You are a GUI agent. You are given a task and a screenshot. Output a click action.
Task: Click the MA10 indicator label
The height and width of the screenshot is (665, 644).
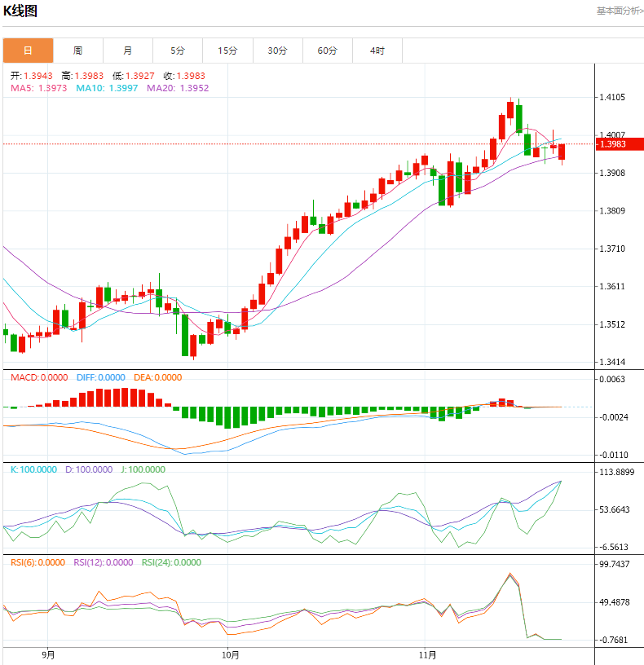[107, 88]
